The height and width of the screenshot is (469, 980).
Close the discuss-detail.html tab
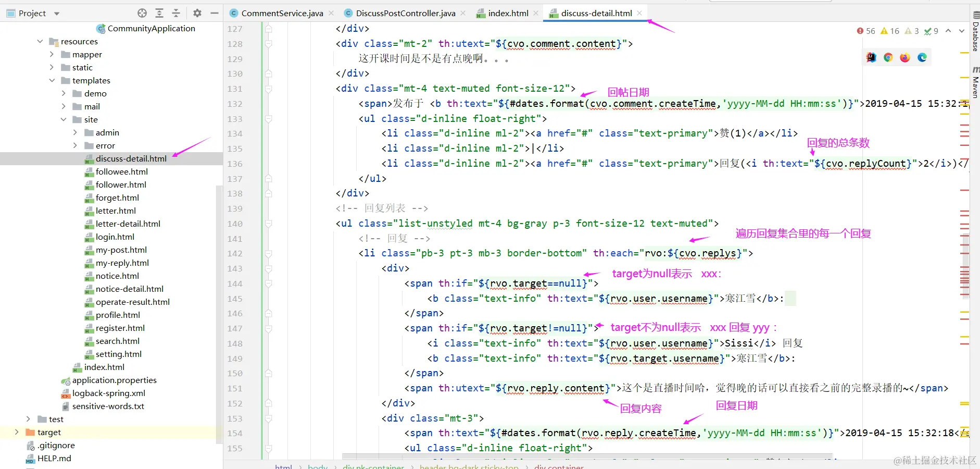pyautogui.click(x=639, y=13)
